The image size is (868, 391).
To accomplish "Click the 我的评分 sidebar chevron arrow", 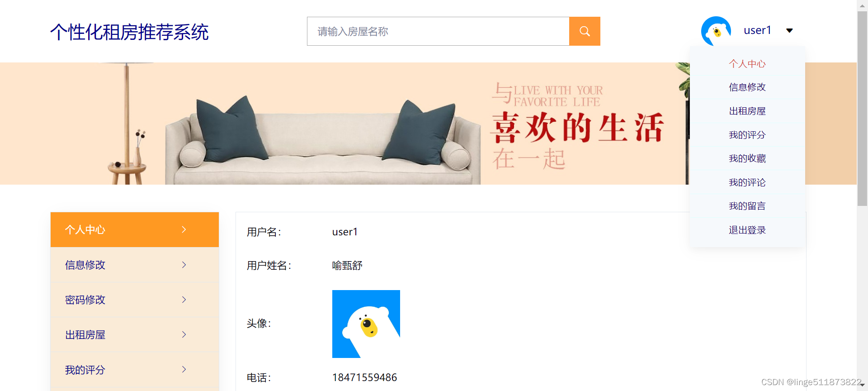I will (x=184, y=369).
